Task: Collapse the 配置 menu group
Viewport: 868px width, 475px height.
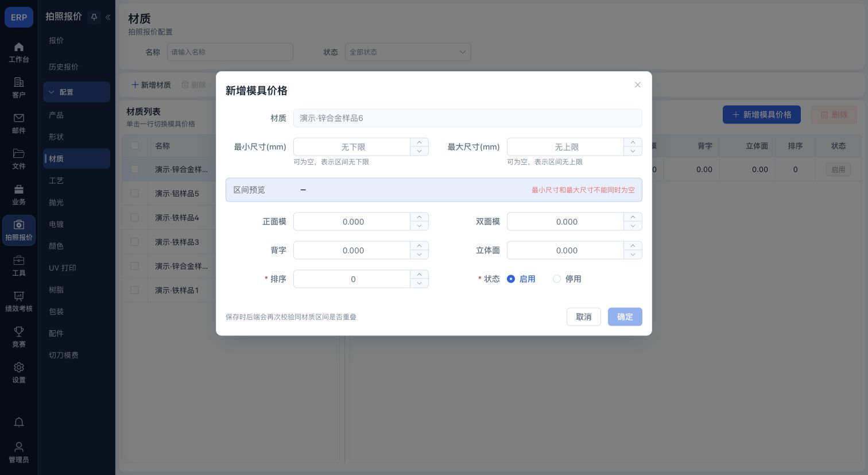Action: click(76, 92)
